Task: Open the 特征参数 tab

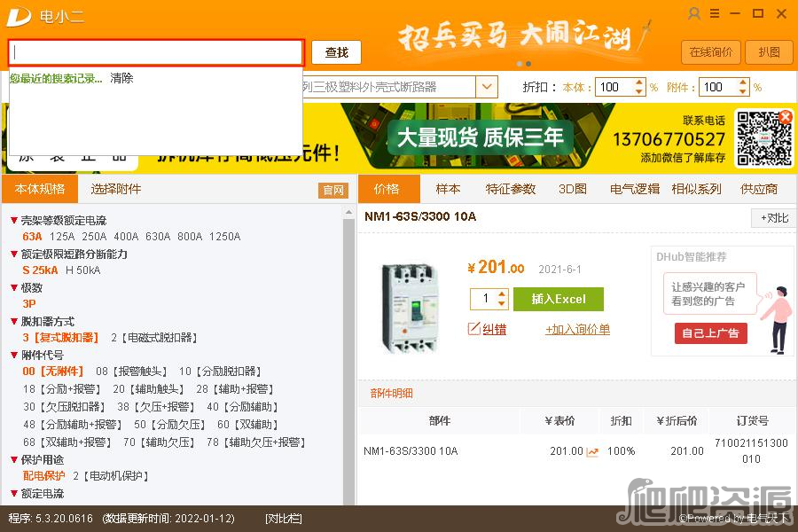Action: point(511,189)
